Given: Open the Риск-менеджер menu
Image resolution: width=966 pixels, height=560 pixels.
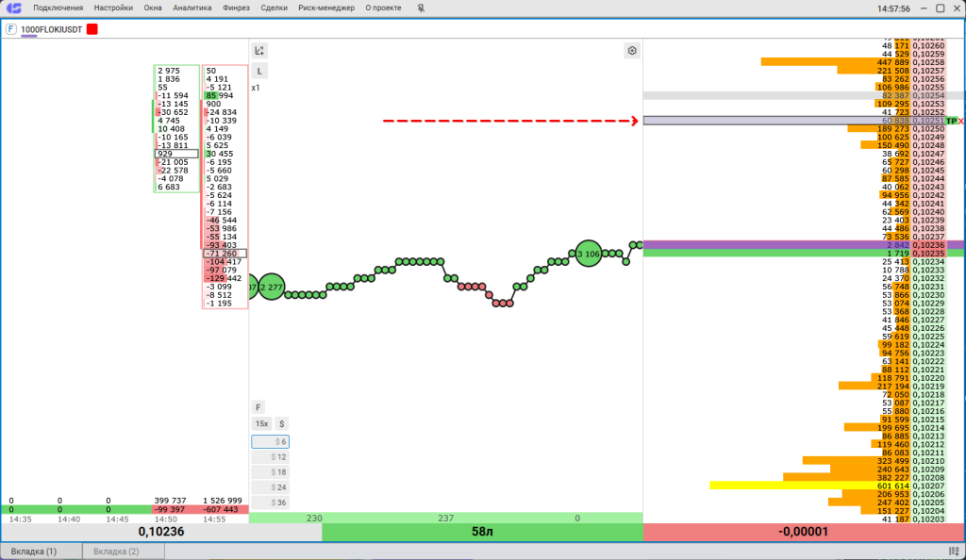Looking at the screenshot, I should pyautogui.click(x=326, y=8).
